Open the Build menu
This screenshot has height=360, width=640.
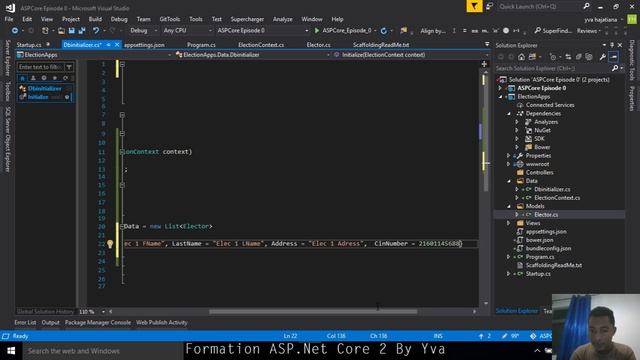pyautogui.click(x=95, y=19)
